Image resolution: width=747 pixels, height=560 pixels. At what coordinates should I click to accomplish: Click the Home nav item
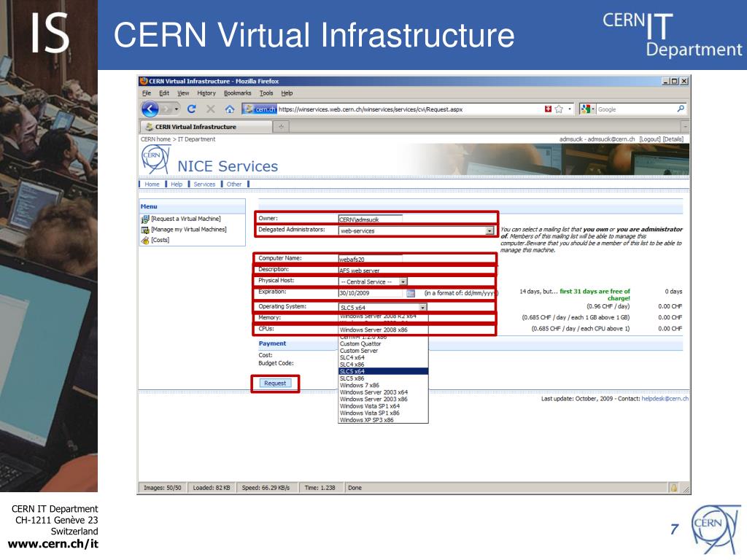152,184
